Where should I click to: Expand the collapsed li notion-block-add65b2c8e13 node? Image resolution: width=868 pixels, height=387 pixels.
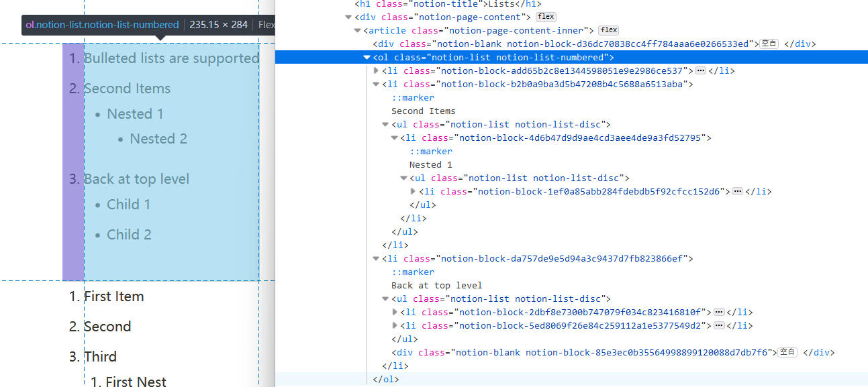coord(377,70)
